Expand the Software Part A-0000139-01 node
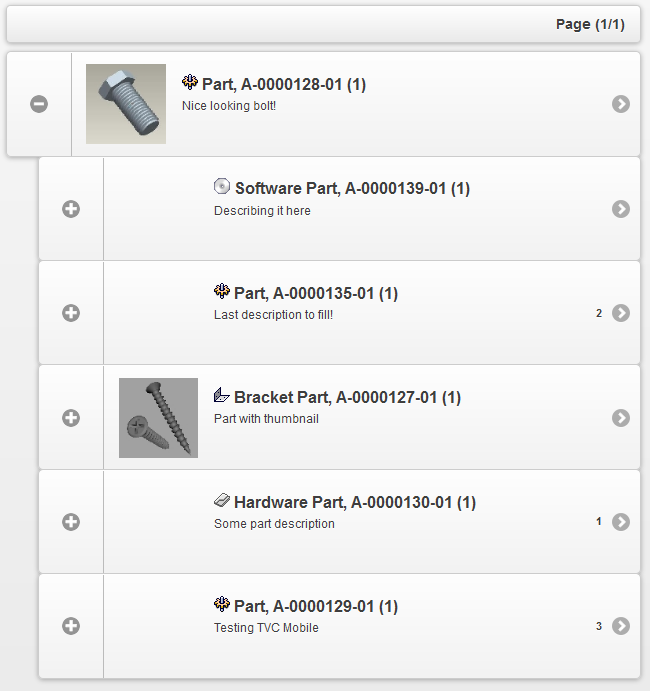650x691 pixels. [71, 209]
